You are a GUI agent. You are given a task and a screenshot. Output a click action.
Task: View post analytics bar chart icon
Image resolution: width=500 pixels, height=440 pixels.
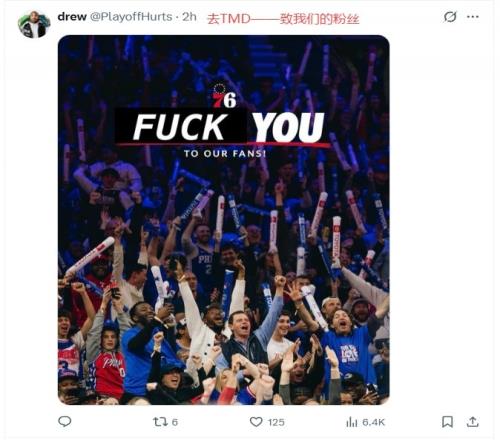[x=352, y=422]
